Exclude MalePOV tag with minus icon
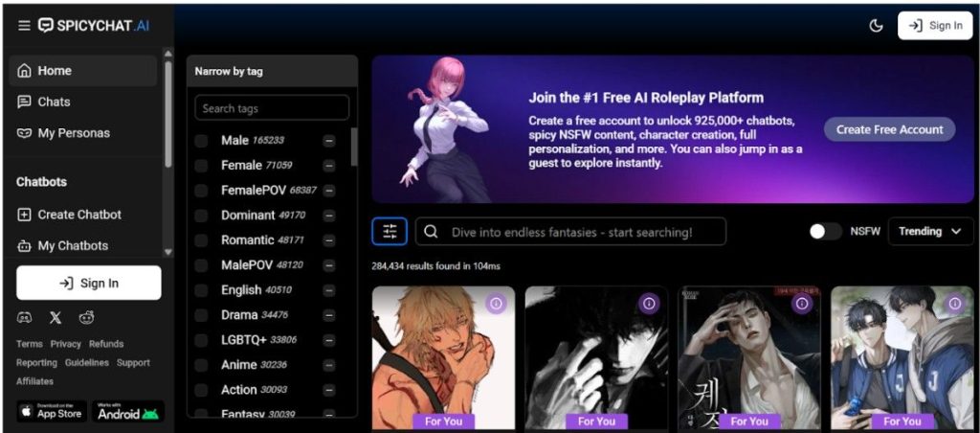Screen dimensions: 980x433 (x=329, y=265)
